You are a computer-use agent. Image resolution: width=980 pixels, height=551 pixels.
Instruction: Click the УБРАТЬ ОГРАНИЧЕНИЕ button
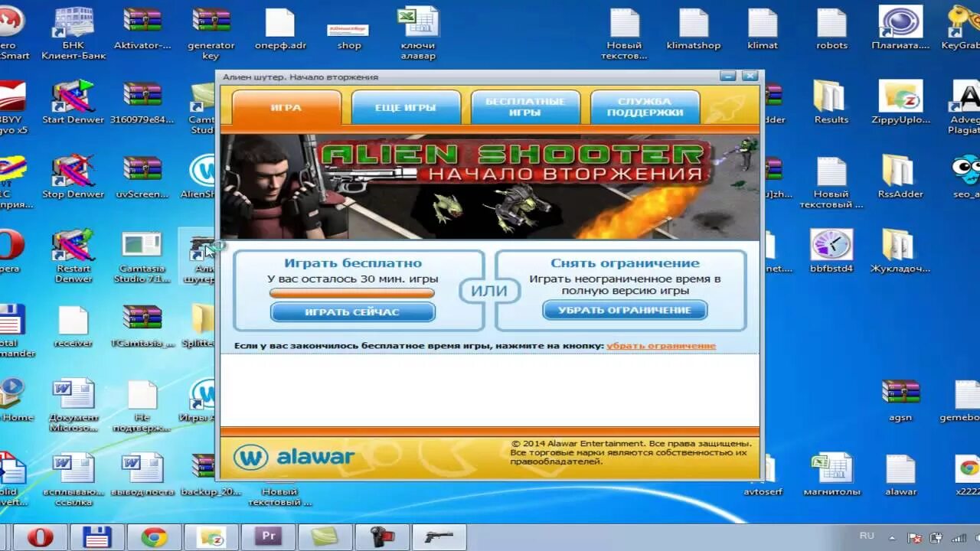click(x=625, y=310)
